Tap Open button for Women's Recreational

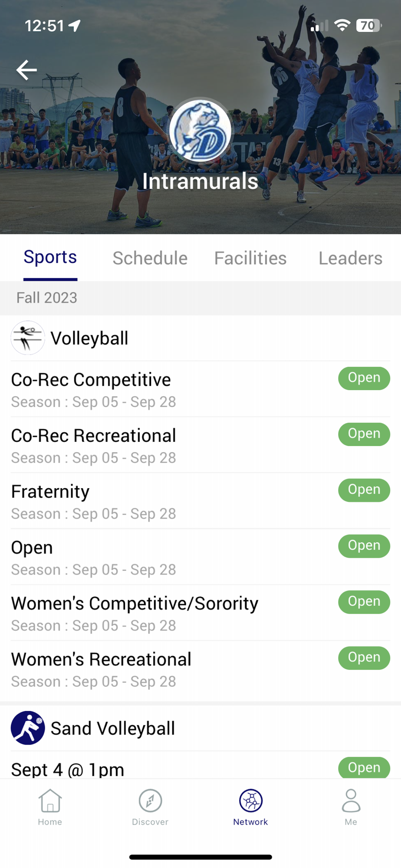coord(364,658)
